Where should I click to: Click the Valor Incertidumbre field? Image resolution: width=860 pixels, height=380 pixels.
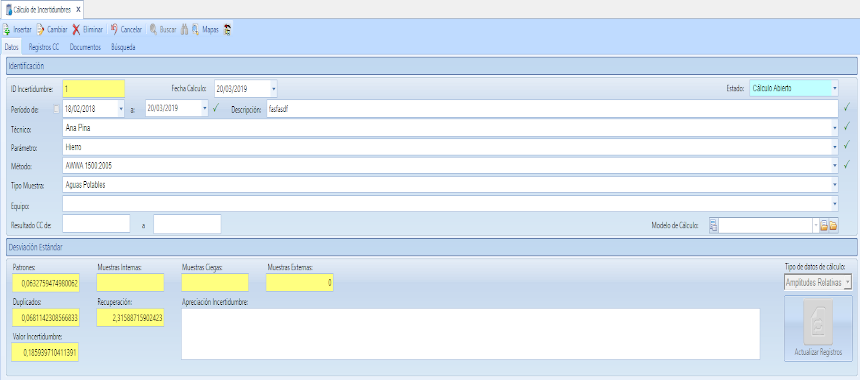(x=46, y=353)
